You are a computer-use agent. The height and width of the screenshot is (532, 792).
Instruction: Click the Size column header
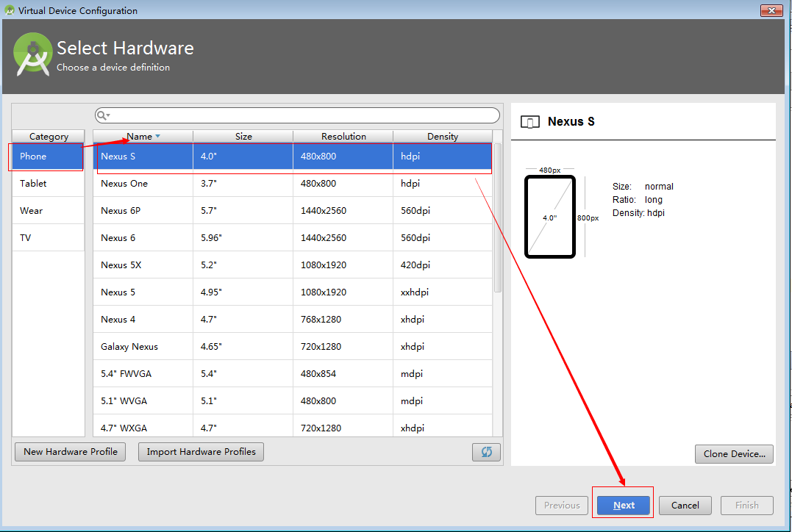[x=243, y=136]
